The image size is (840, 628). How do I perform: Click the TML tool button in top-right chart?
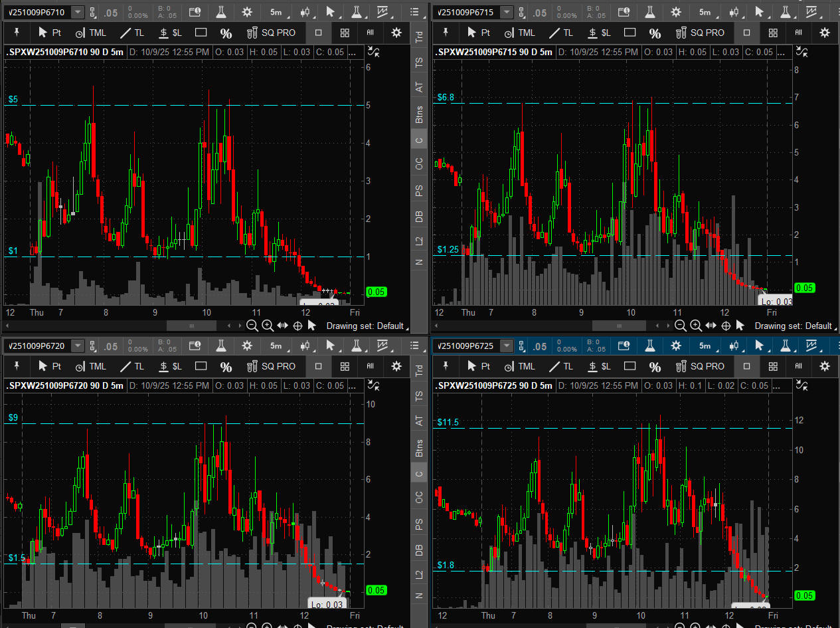pos(519,33)
